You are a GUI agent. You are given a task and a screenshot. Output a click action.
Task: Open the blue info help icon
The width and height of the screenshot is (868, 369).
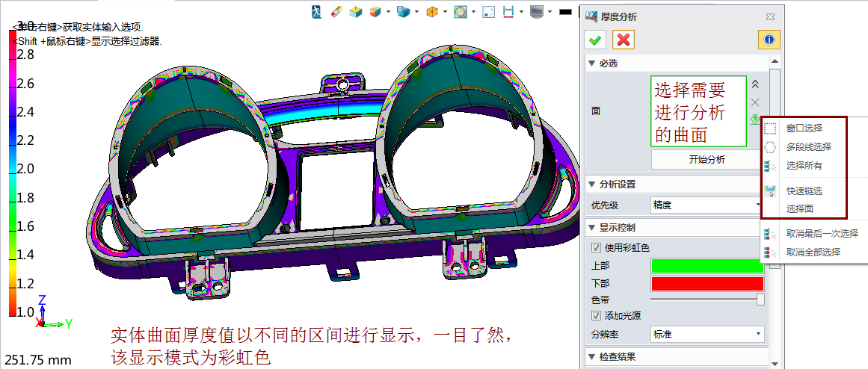769,40
